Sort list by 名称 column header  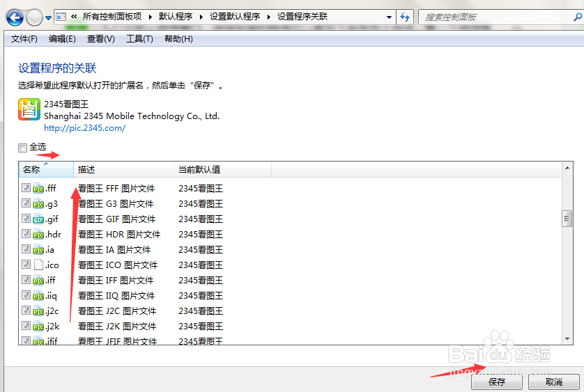point(46,169)
